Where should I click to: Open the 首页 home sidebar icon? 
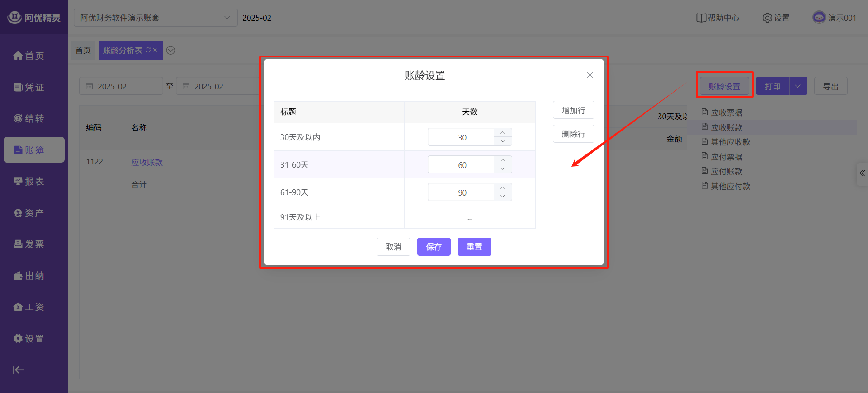[x=18, y=56]
